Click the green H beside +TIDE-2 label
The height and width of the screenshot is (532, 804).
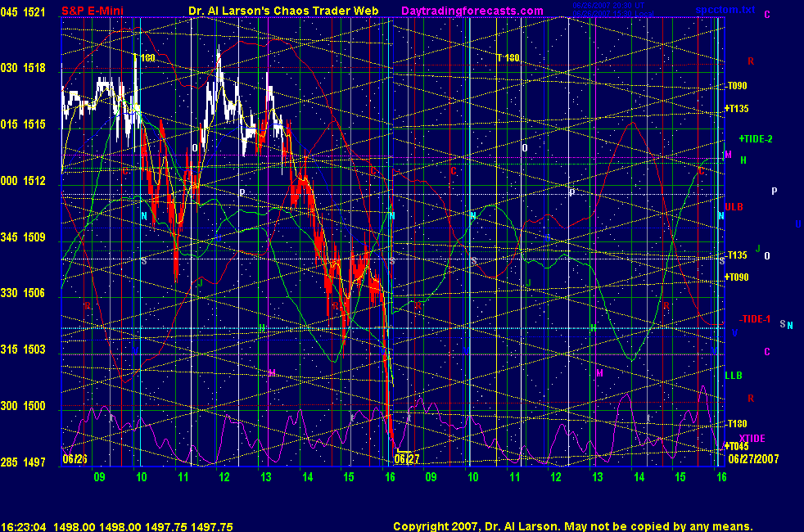[743, 160]
